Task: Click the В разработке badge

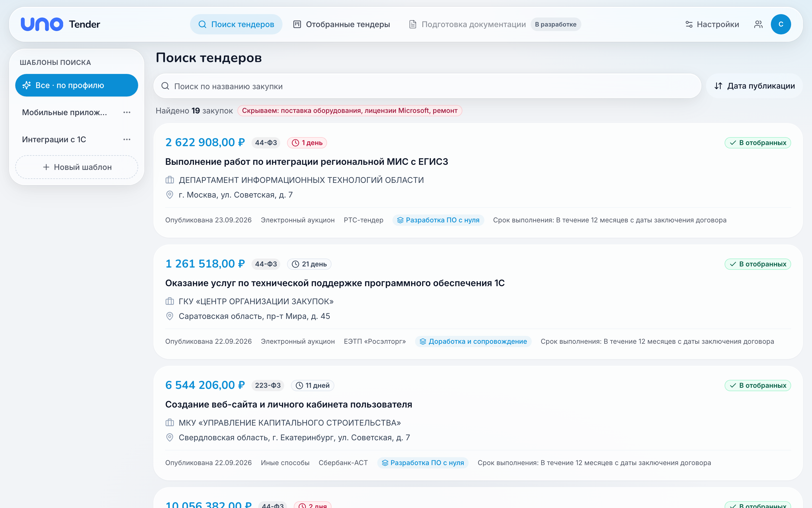Action: click(x=555, y=24)
